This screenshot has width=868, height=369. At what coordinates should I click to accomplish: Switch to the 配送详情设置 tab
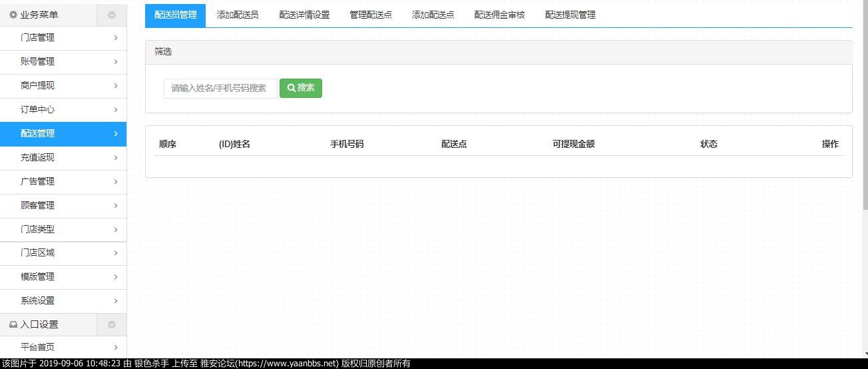pyautogui.click(x=304, y=15)
